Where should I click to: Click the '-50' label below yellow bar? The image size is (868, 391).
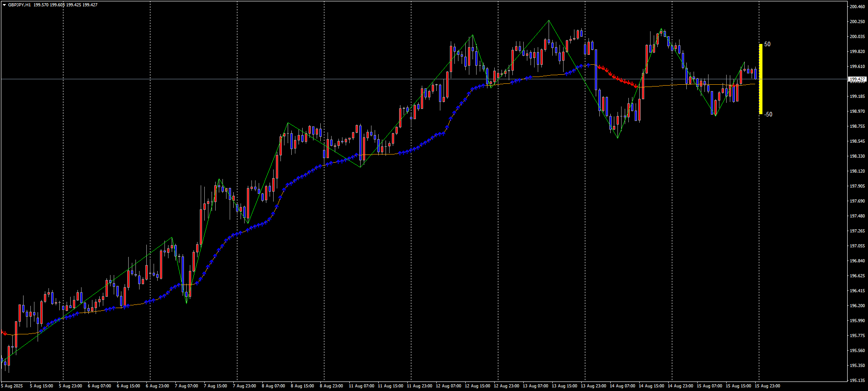[x=768, y=114]
